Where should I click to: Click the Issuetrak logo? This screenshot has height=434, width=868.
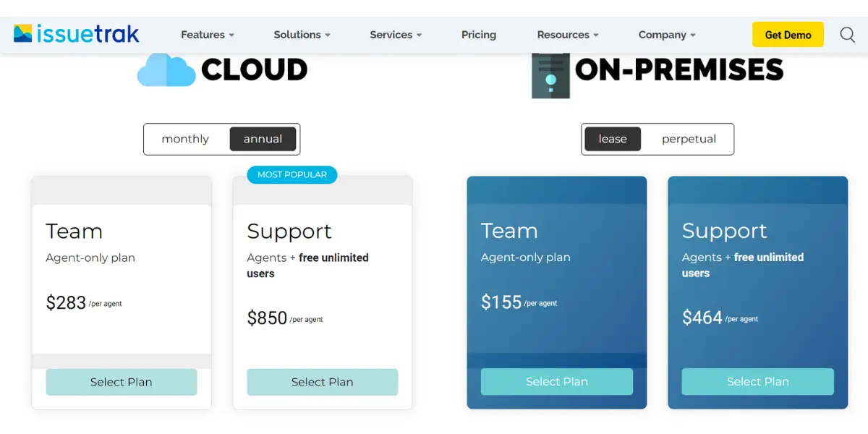click(x=76, y=34)
